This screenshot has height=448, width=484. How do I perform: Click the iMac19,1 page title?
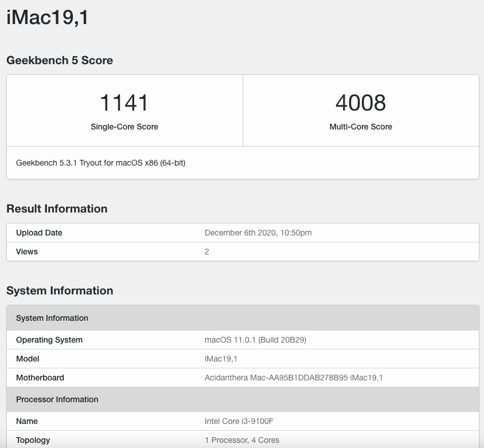coord(48,17)
